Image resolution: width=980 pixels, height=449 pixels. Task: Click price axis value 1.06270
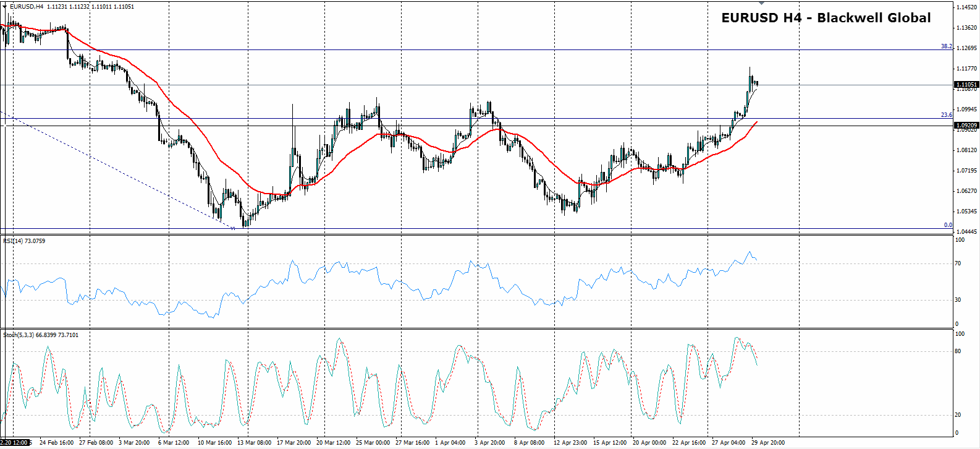click(x=966, y=191)
